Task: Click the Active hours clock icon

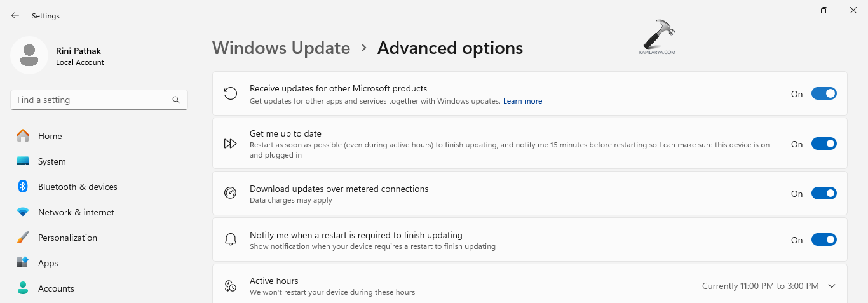Action: click(231, 286)
